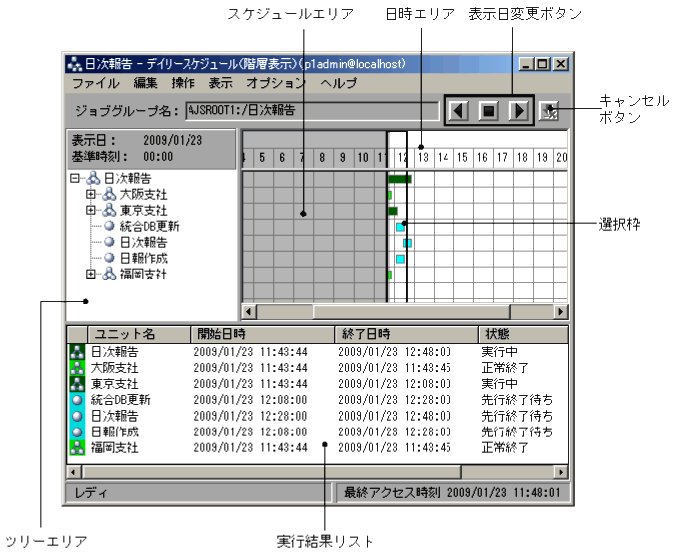Select 東京支社 label in the tree
The image size is (676, 557).
144,210
